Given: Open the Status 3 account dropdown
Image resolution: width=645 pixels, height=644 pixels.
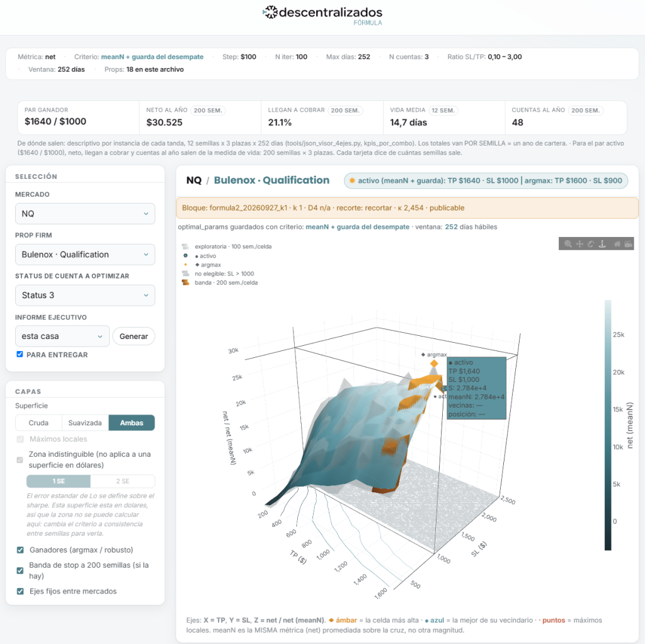Looking at the screenshot, I should point(85,295).
